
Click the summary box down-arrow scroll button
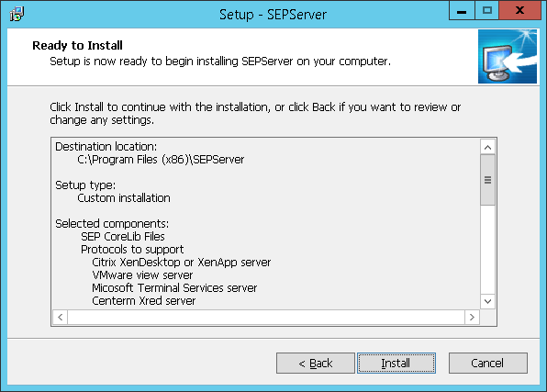[x=487, y=301]
